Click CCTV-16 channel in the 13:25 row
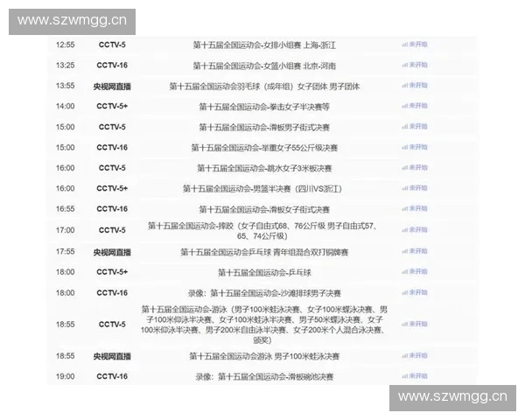525x420 pixels. pos(112,66)
